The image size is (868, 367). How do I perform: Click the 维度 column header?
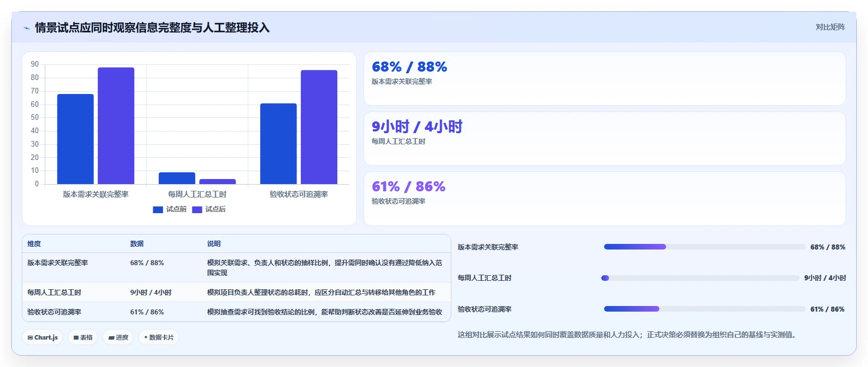(34, 244)
